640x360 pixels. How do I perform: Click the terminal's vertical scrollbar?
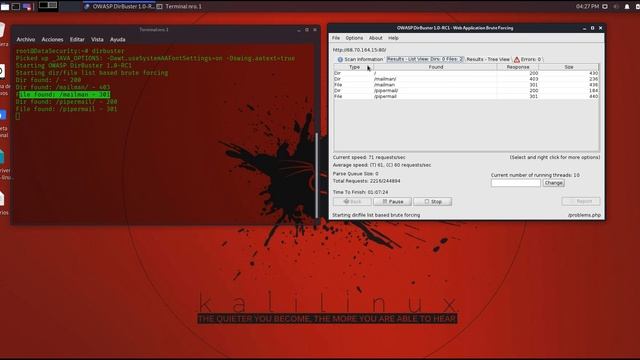click(317, 176)
